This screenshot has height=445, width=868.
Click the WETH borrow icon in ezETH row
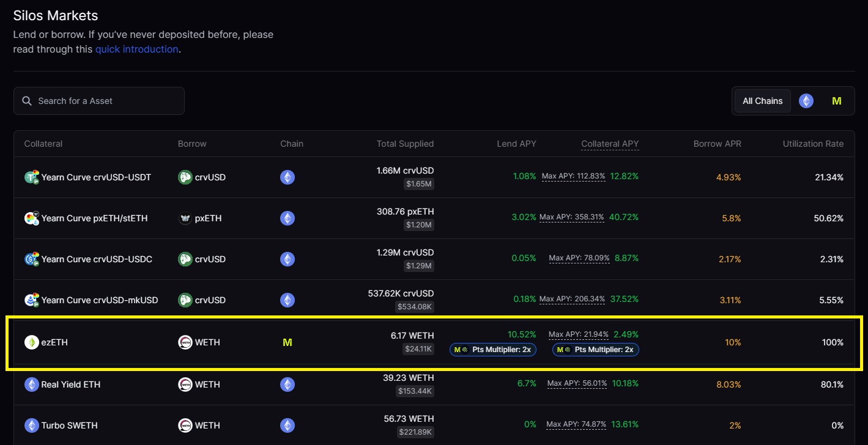(185, 342)
